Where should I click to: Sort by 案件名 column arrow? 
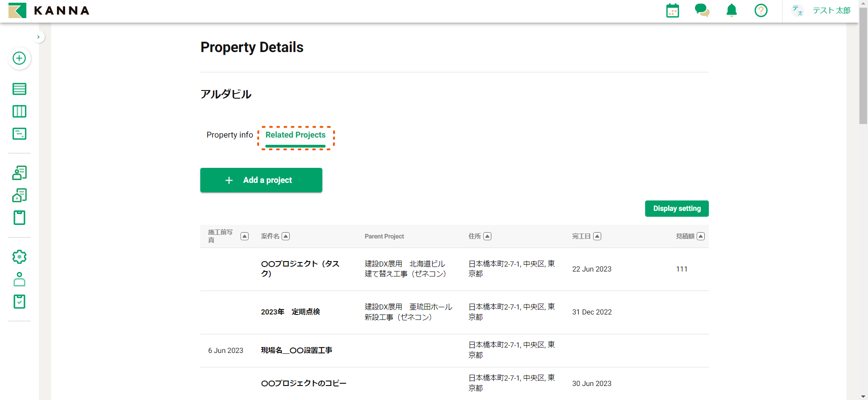point(286,236)
